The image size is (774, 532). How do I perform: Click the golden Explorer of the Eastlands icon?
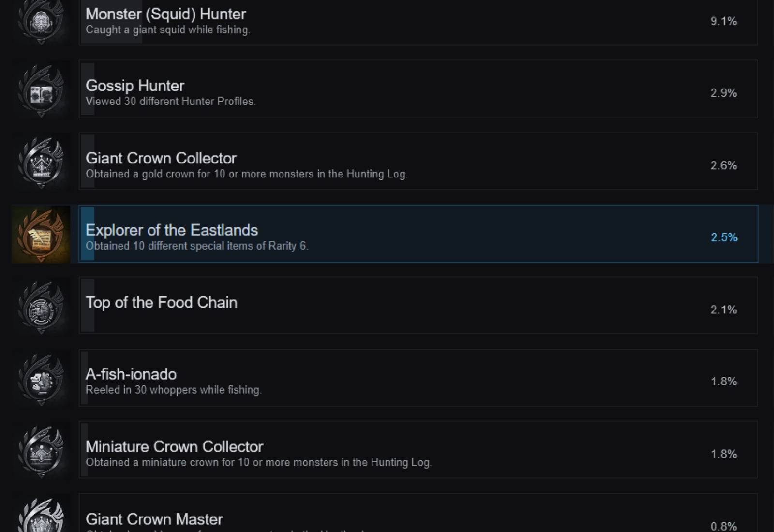point(41,234)
